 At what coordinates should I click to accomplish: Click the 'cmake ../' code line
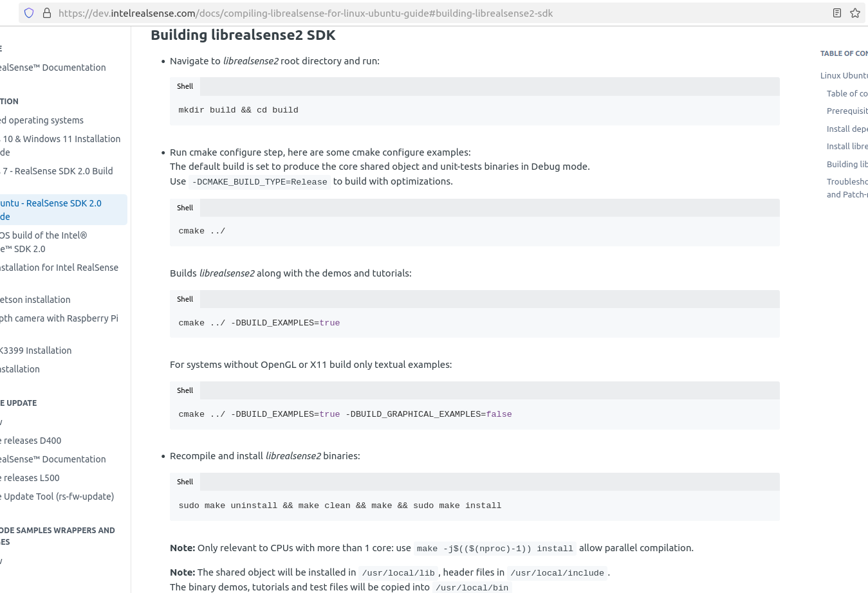202,231
